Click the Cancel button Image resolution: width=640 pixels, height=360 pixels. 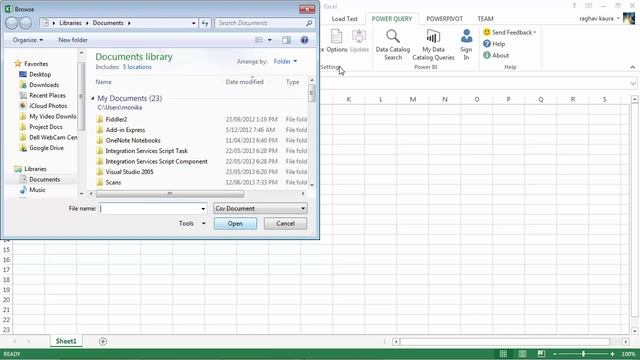[x=285, y=223]
